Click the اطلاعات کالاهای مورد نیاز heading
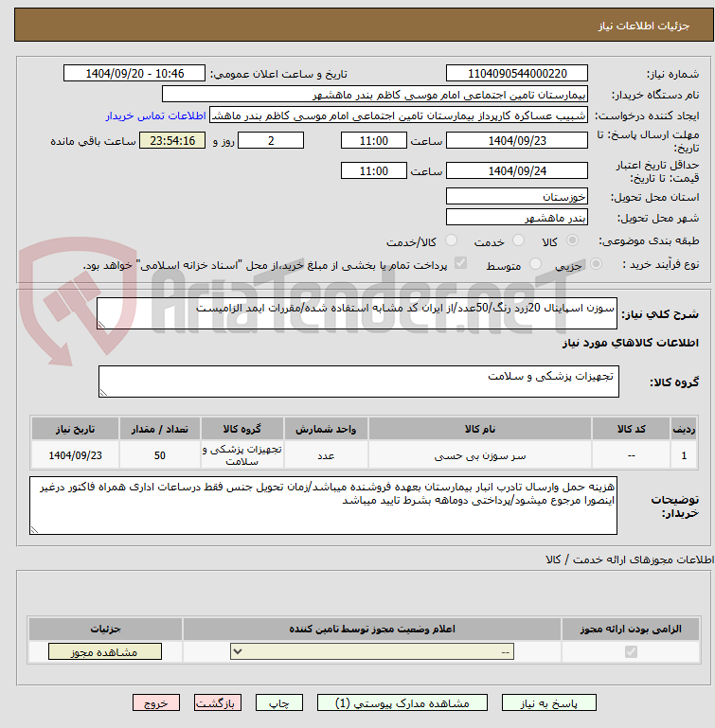 630,343
